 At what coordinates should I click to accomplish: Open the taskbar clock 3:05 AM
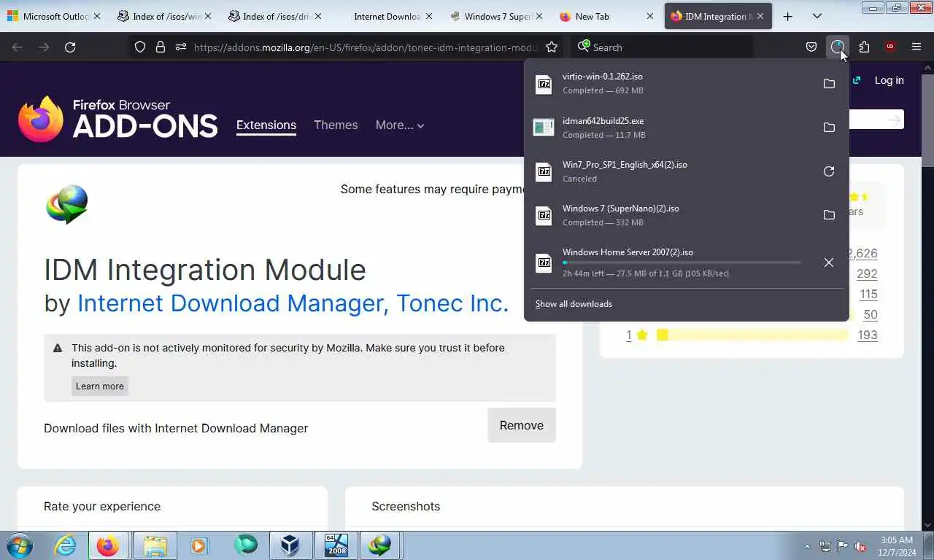point(897,546)
